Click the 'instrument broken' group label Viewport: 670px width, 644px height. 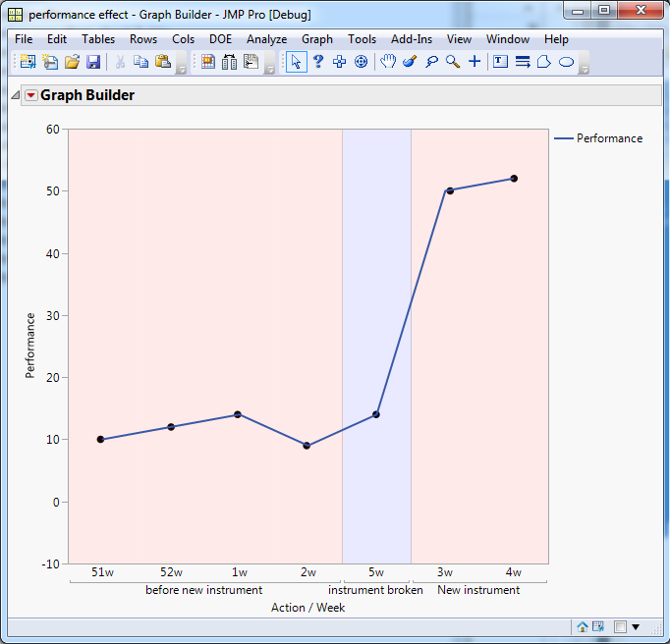375,590
